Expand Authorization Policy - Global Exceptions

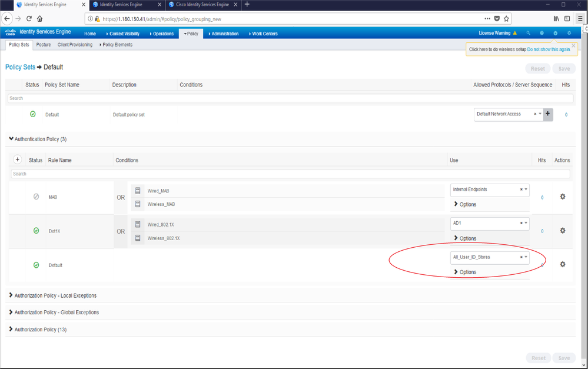(x=11, y=312)
